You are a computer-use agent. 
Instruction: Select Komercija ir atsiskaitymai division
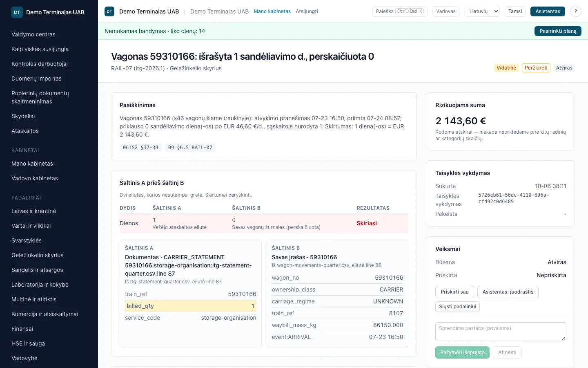49,314
